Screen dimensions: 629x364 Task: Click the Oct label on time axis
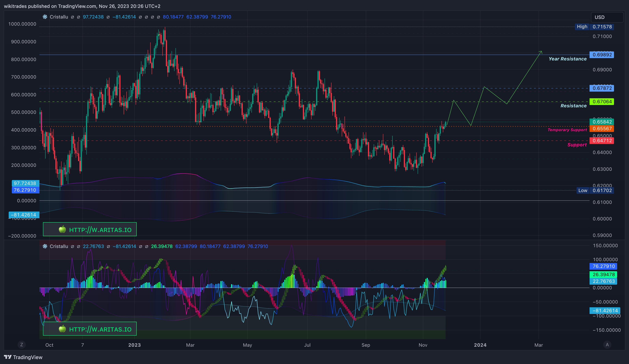[49, 345]
